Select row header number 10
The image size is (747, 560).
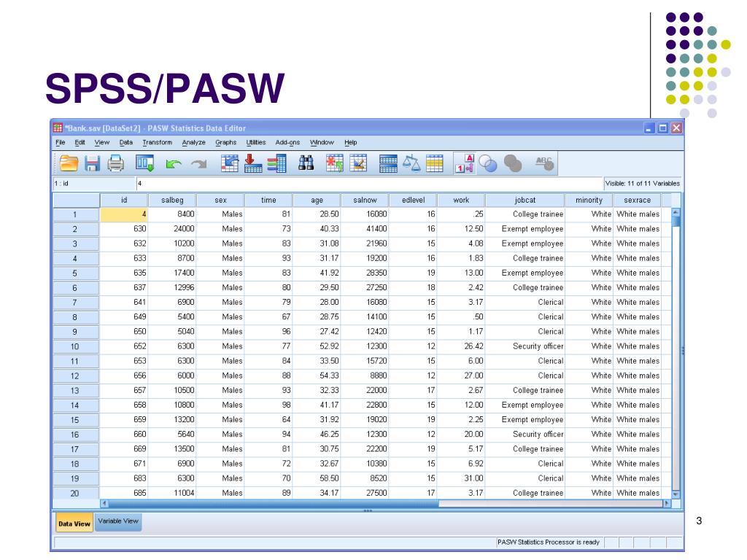pos(75,346)
